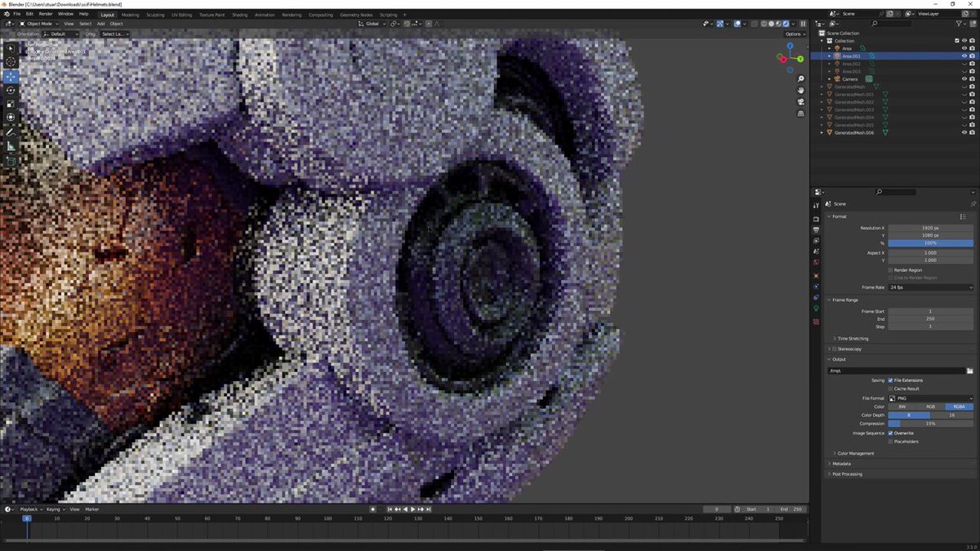Open the Window menu

(65, 14)
